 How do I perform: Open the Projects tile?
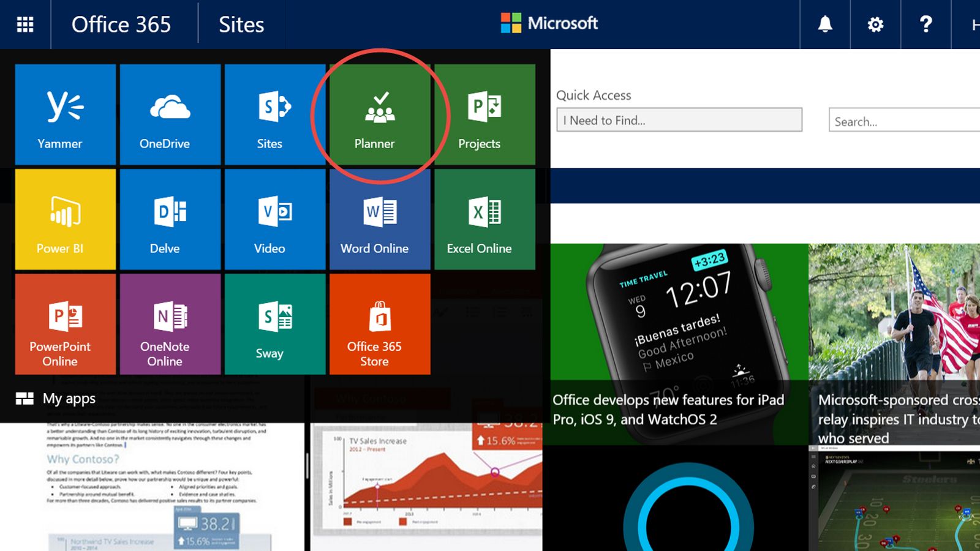(484, 114)
